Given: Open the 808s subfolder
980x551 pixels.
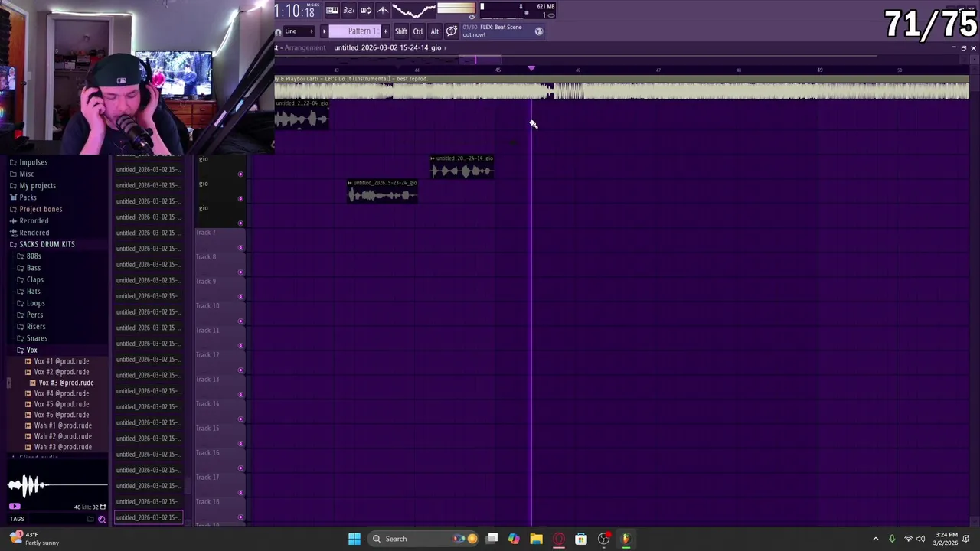Looking at the screenshot, I should pyautogui.click(x=34, y=256).
